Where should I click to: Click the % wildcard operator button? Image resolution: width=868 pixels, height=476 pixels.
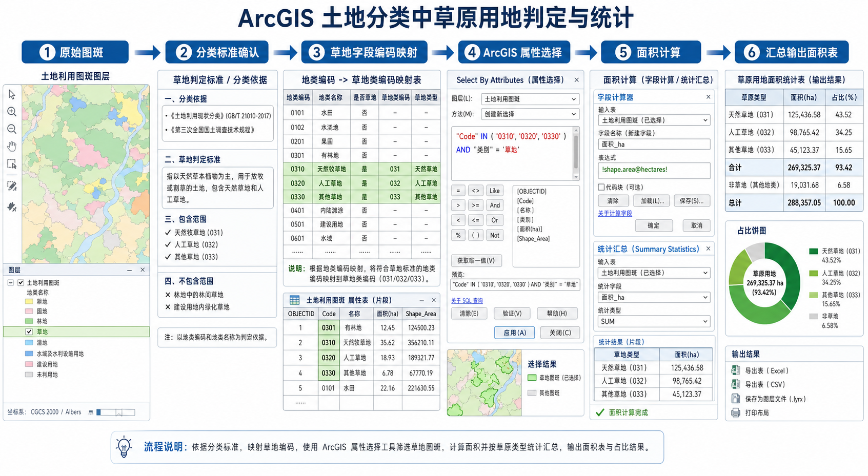(x=458, y=235)
